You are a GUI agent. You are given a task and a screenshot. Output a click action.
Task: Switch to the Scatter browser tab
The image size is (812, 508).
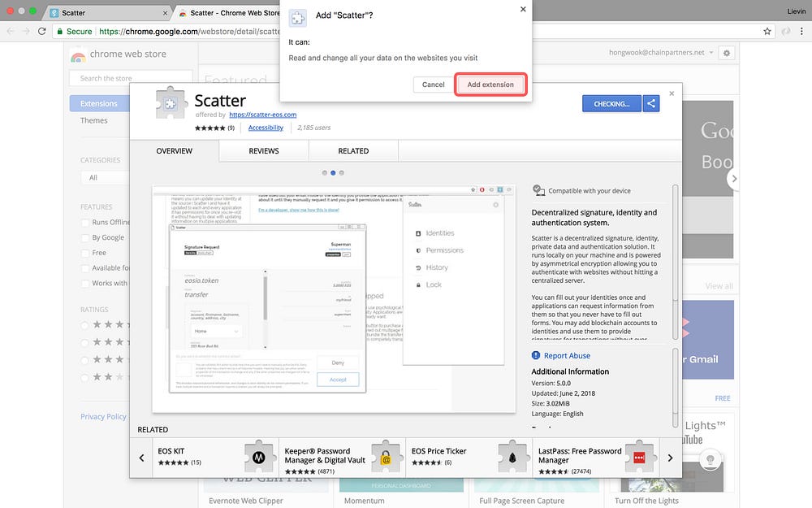pos(106,12)
